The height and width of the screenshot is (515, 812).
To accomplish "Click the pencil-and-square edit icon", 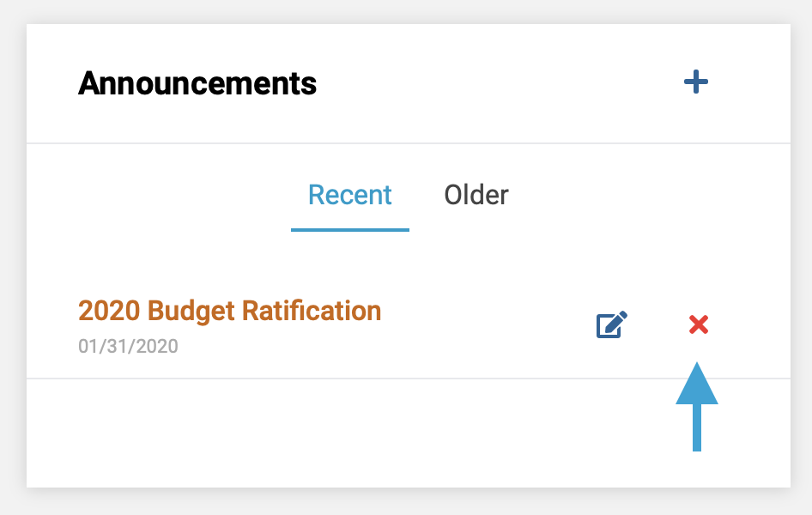I will pos(612,324).
